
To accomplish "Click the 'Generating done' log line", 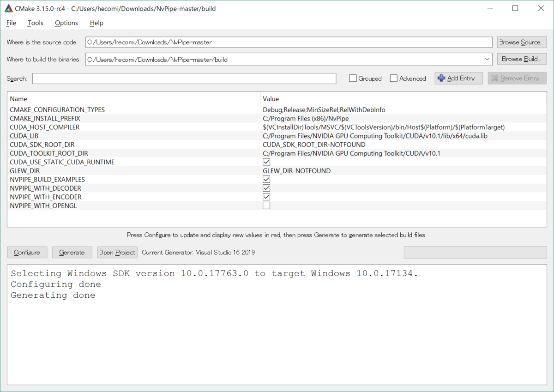I will (53, 296).
